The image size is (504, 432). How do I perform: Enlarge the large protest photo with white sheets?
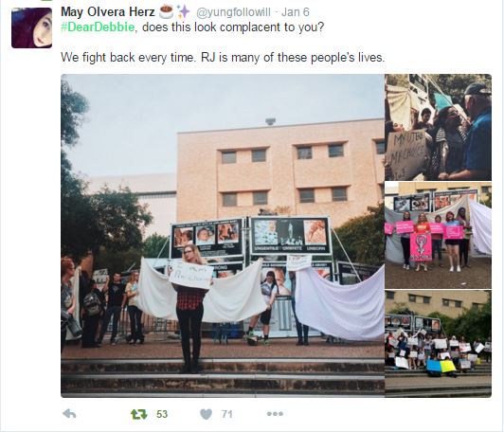tap(223, 236)
